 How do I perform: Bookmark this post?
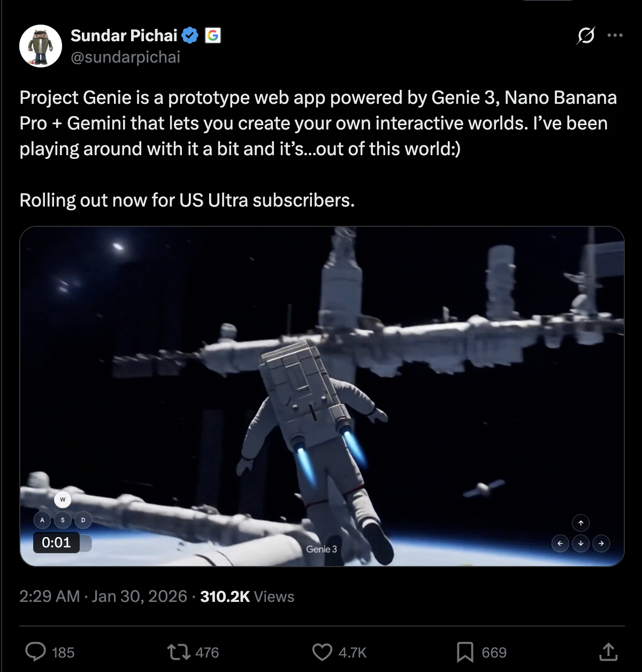[467, 652]
